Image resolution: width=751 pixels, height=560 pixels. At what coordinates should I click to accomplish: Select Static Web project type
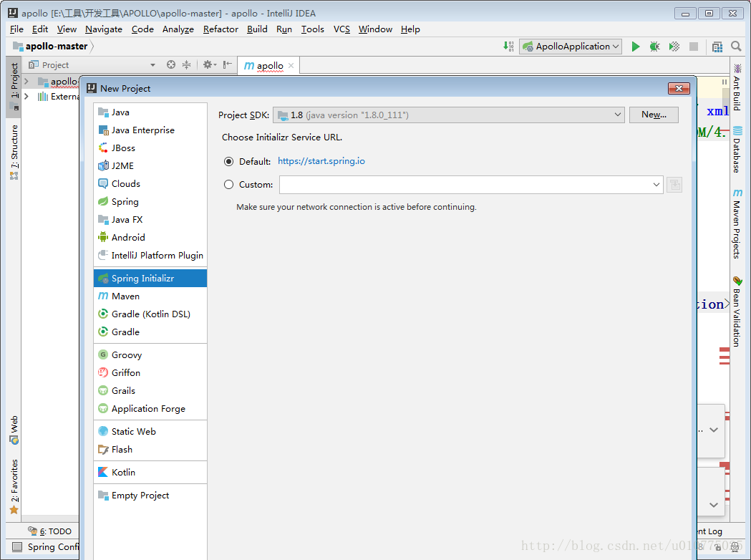pos(150,432)
